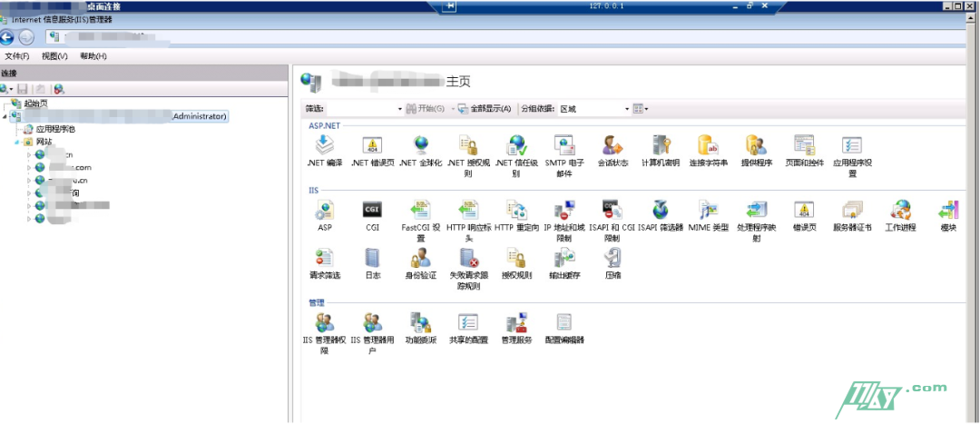Click the save icon in 连接 toolbar
The height and width of the screenshot is (424, 980).
pos(23,89)
